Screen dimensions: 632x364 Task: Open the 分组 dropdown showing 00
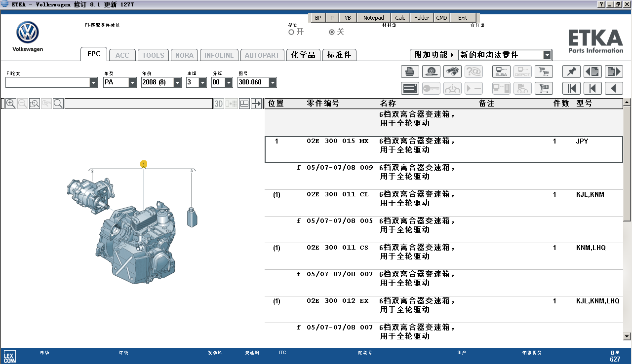[x=229, y=82]
